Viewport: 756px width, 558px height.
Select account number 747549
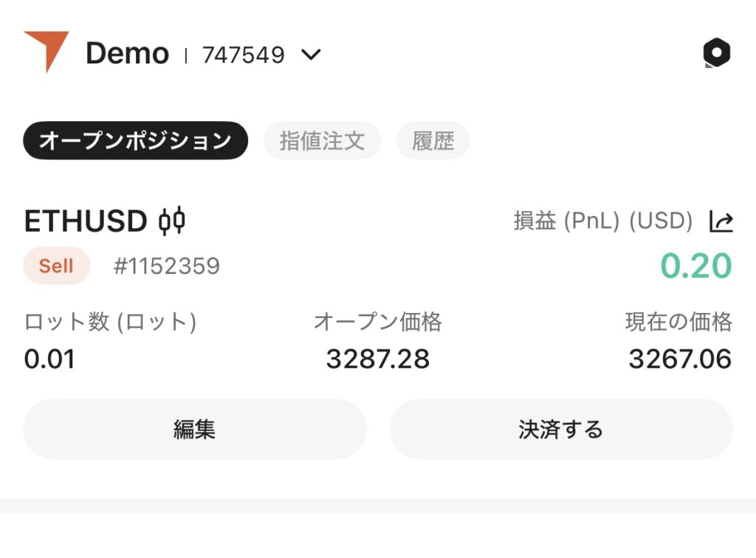243,55
